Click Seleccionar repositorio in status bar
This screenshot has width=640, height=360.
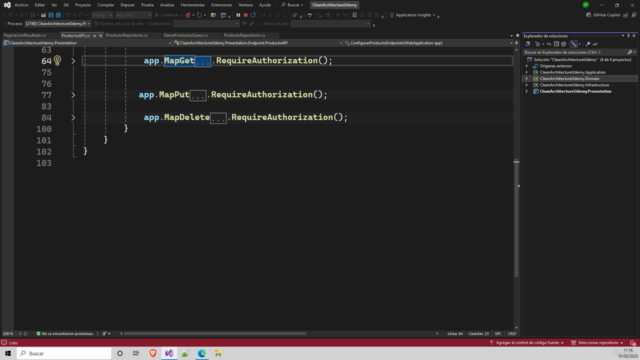598,343
